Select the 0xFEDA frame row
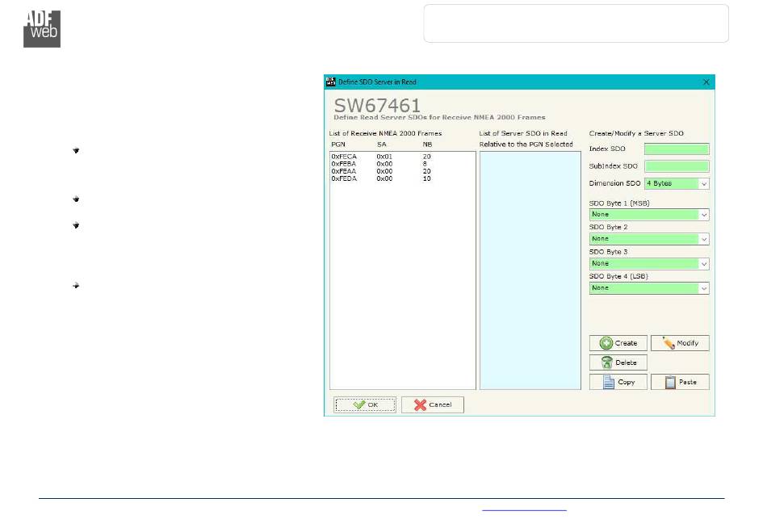The width and height of the screenshot is (767, 532). coord(379,178)
